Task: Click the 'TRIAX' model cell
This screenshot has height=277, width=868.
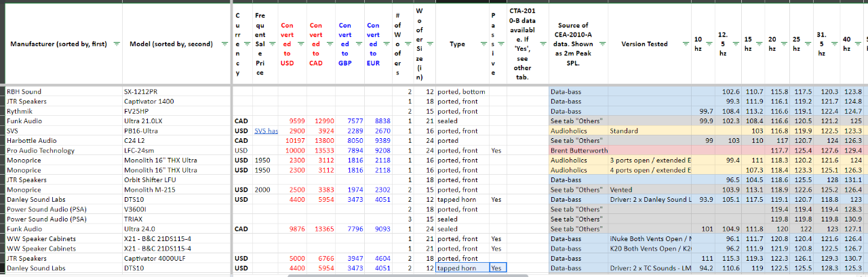Action: click(176, 219)
